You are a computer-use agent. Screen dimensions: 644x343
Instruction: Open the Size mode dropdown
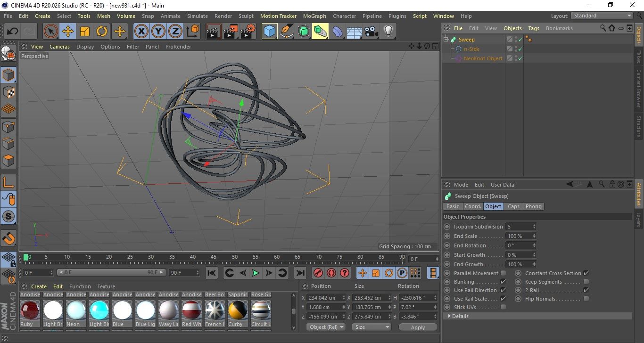(x=372, y=327)
